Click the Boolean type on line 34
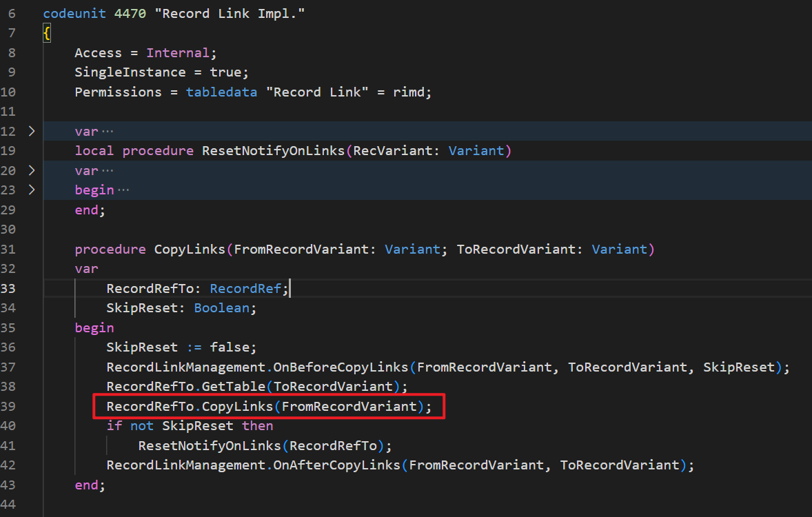812x517 pixels. [221, 307]
